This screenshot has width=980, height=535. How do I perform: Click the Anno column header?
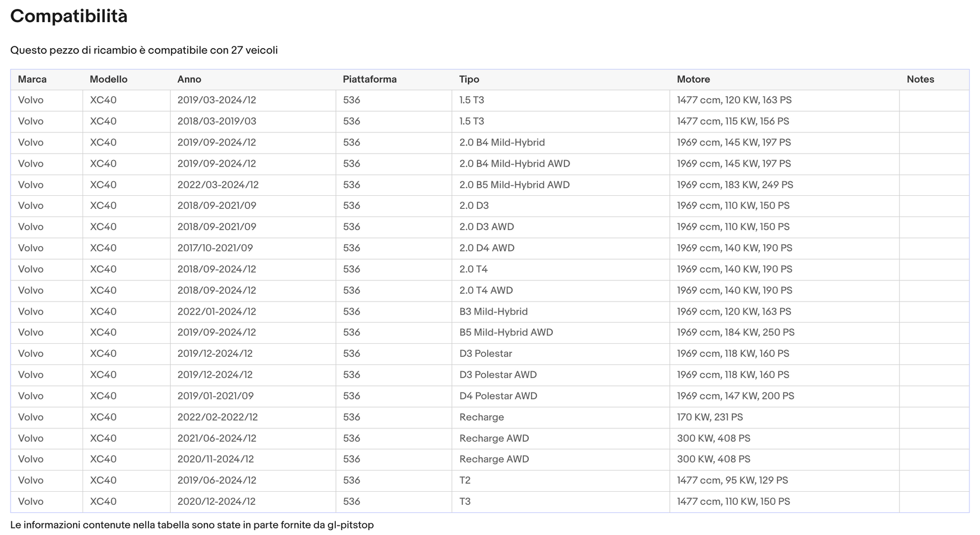coord(189,80)
